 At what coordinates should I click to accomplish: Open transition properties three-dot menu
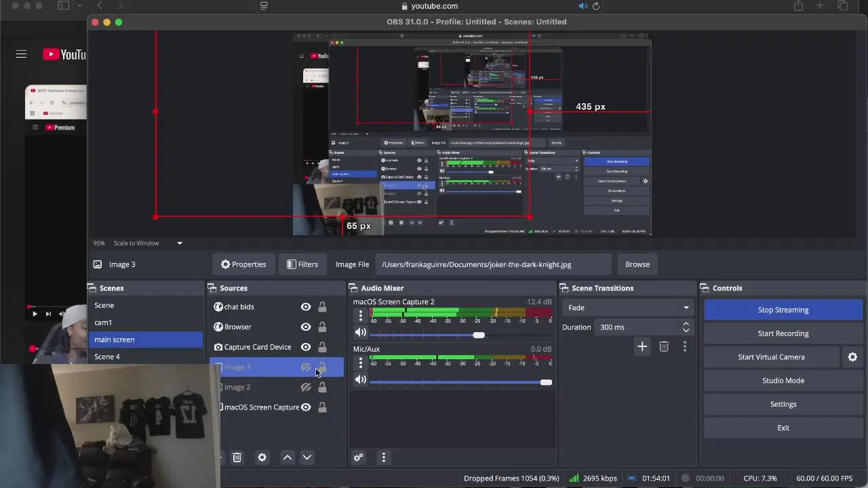coord(685,347)
